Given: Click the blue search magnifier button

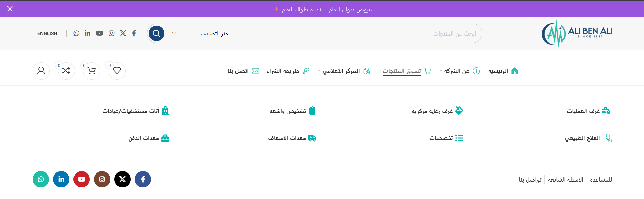Looking at the screenshot, I should point(156,33).
